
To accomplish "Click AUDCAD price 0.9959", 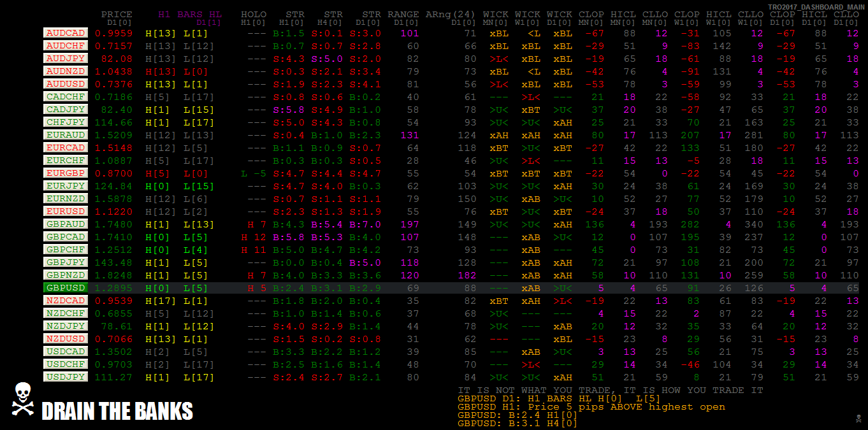I will (x=113, y=33).
